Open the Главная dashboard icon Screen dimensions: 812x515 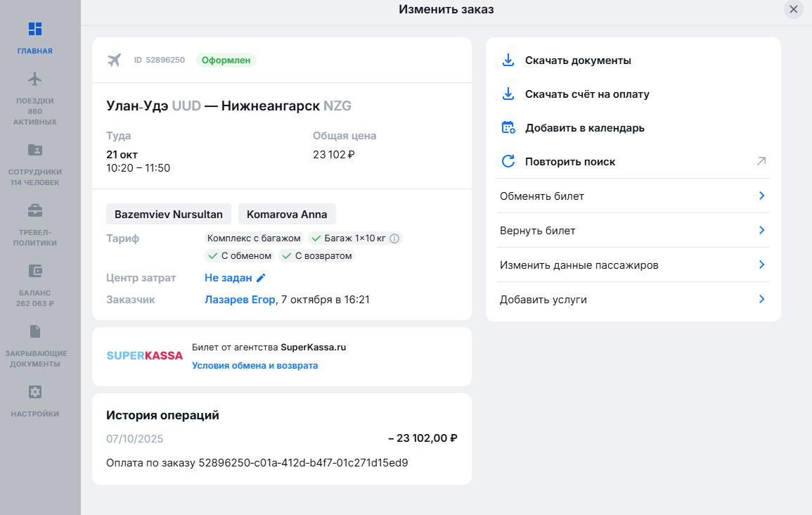coord(35,29)
